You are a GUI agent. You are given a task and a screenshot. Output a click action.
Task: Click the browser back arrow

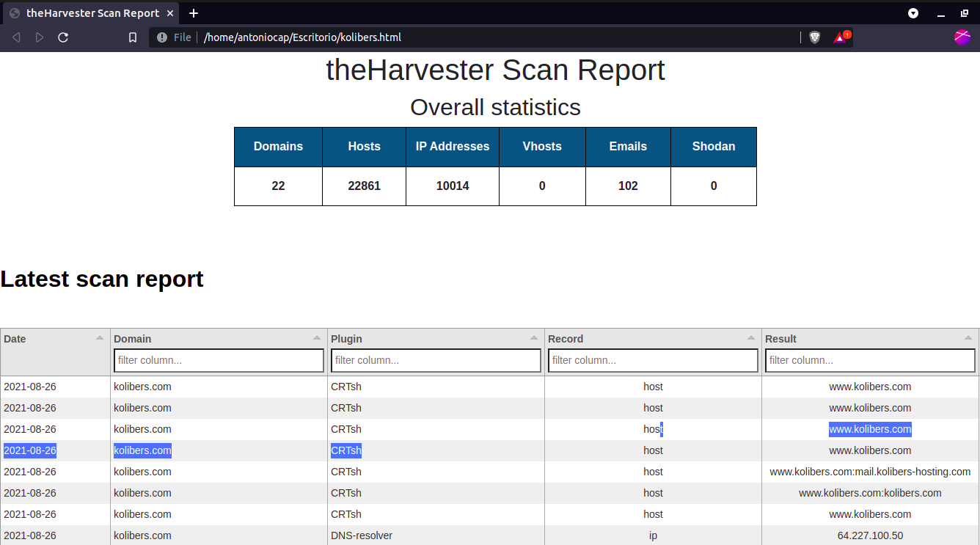pyautogui.click(x=16, y=37)
